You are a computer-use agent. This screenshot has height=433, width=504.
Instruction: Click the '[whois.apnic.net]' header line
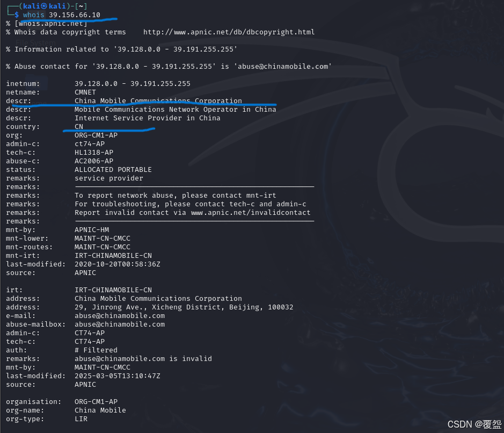47,24
